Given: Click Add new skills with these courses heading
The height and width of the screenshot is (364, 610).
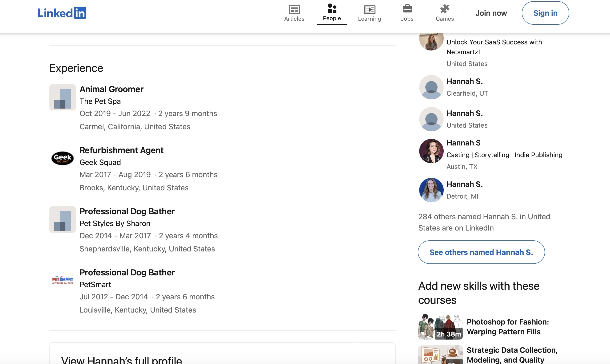Looking at the screenshot, I should pyautogui.click(x=479, y=293).
